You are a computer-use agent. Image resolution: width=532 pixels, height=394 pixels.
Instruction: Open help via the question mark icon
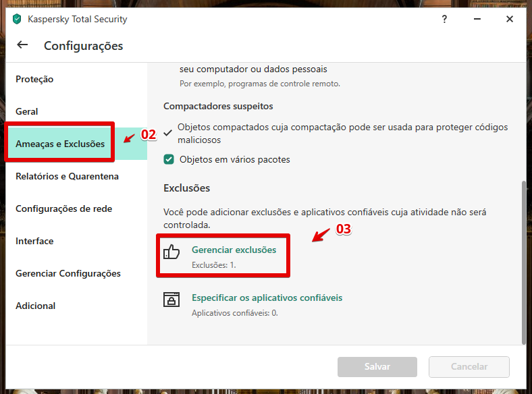444,19
